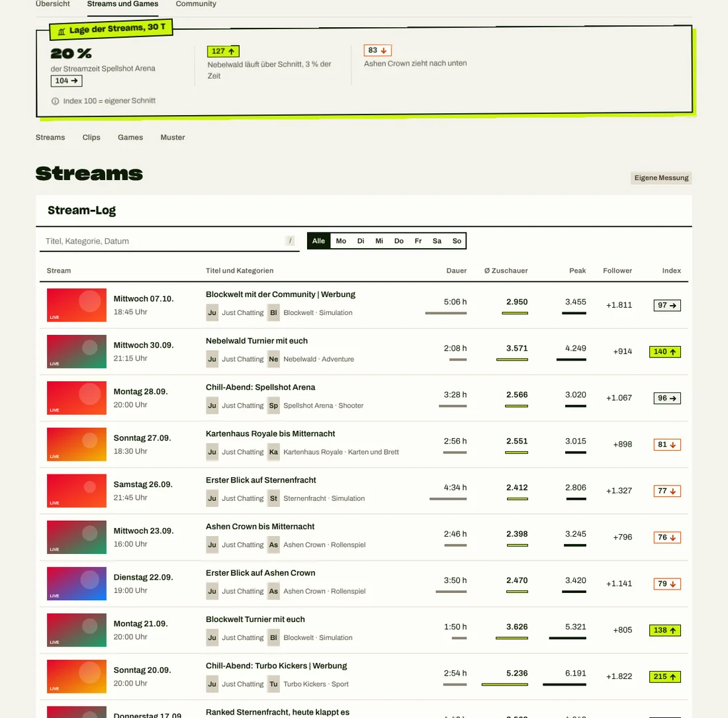728x718 pixels.
Task: Click the 104 index badge under Spellshot Arena
Action: pyautogui.click(x=66, y=81)
